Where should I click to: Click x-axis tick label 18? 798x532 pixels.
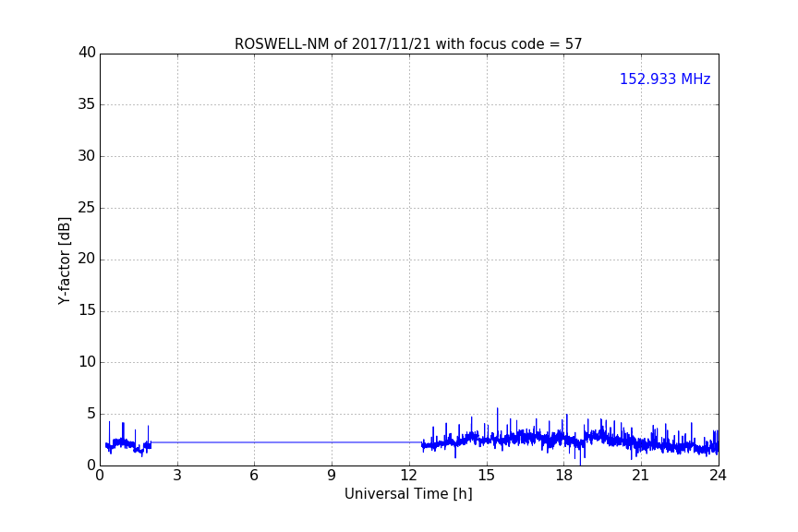pos(563,476)
